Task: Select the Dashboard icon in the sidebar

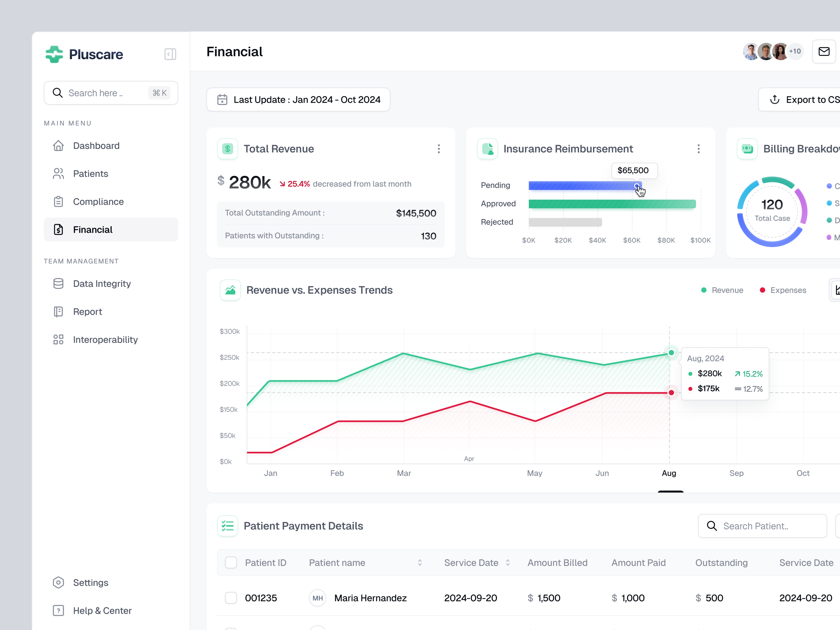Action: (59, 145)
